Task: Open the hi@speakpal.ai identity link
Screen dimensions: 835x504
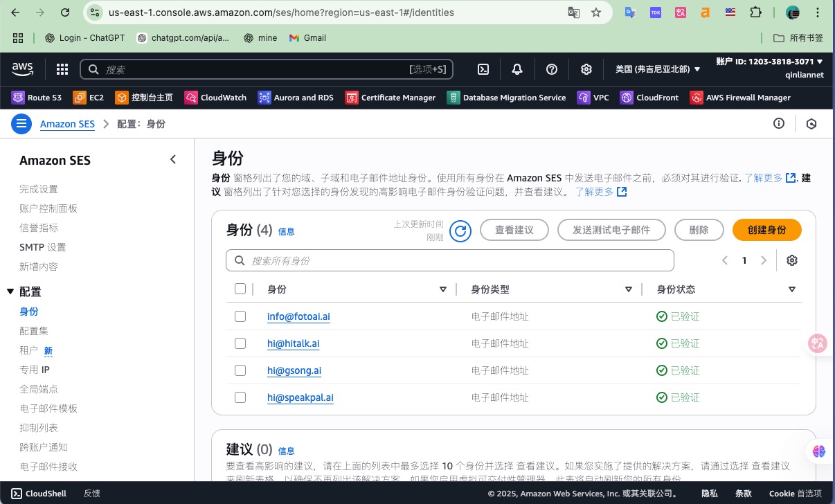Action: point(300,397)
